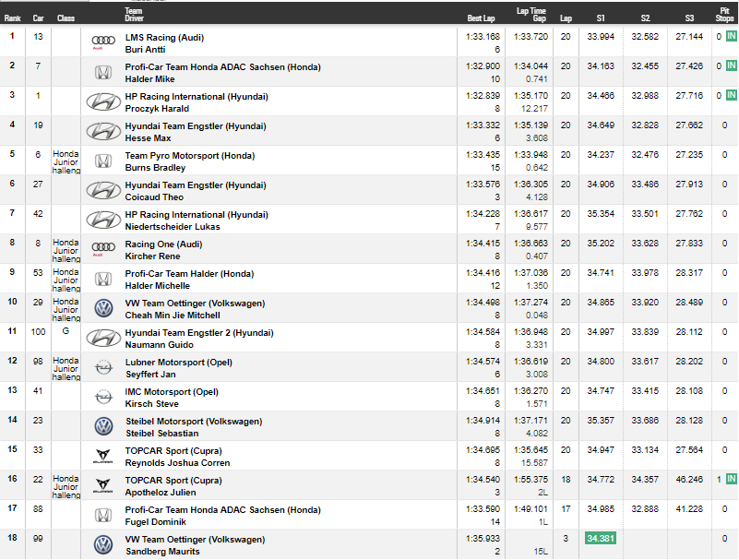The height and width of the screenshot is (560, 739).
Task: Select team Profi-Car Team Honda ADAC Sachsen for Halder Mike
Action: 223,67
